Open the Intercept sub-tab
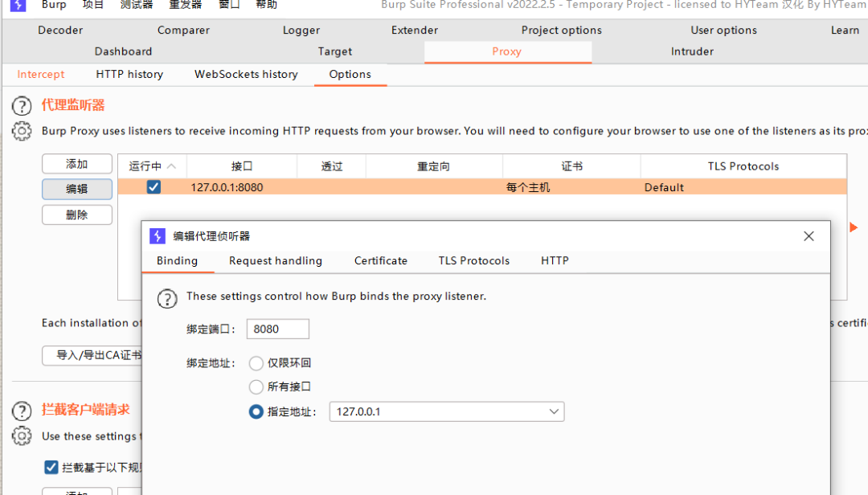 tap(40, 74)
